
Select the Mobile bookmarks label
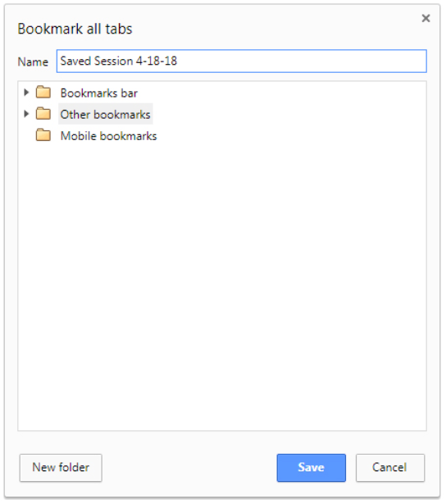[x=109, y=136]
